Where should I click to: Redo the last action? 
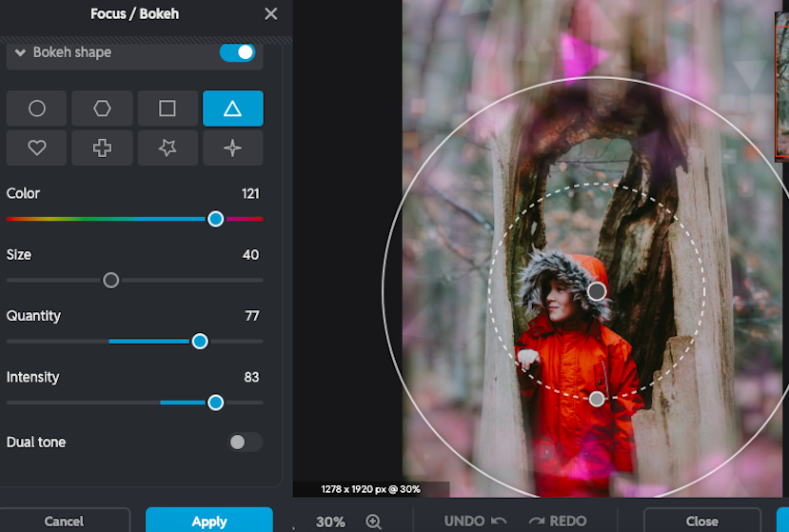[558, 522]
